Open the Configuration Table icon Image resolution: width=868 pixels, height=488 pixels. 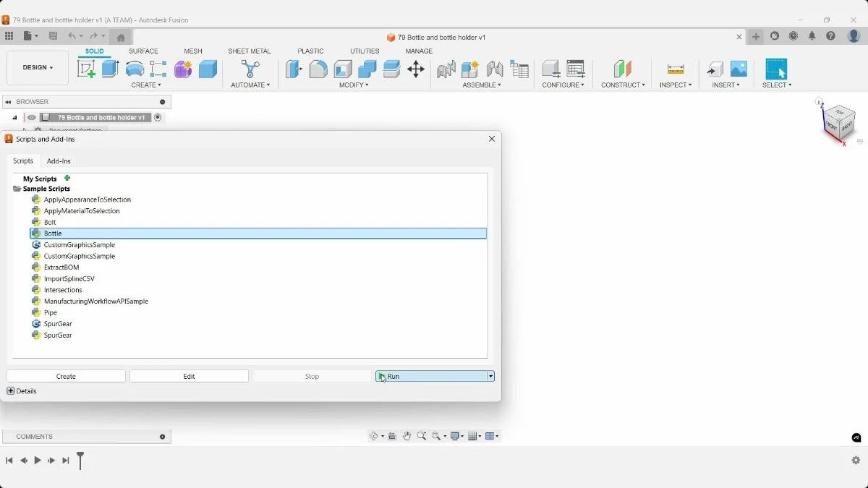(576, 69)
